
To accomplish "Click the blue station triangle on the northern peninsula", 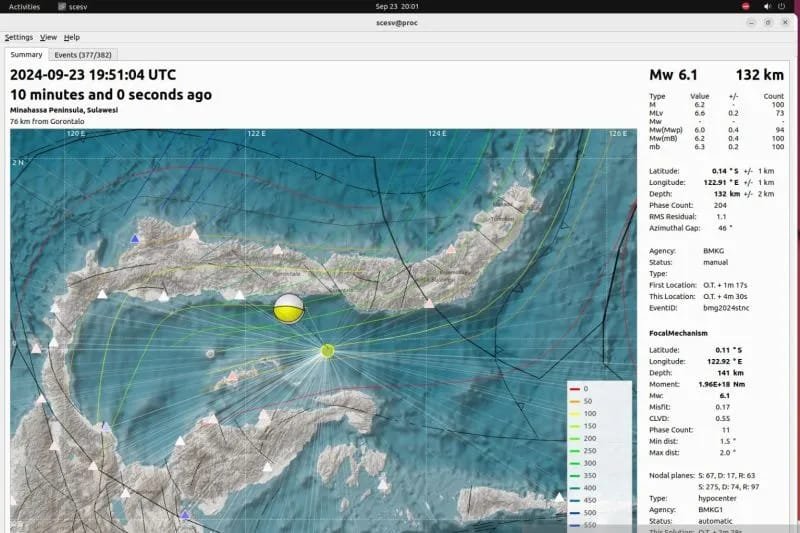I will [135, 239].
